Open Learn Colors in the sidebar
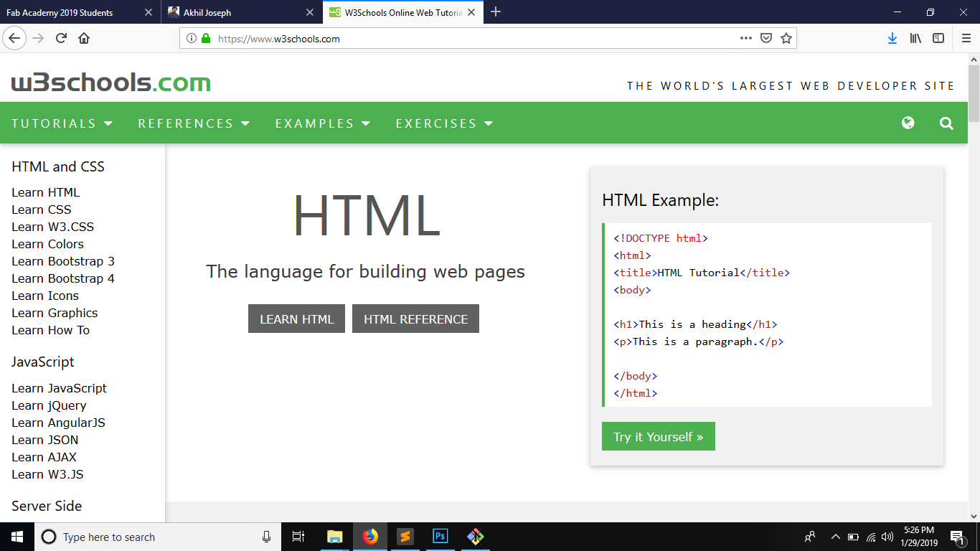Viewport: 980px width, 551px height. point(47,244)
